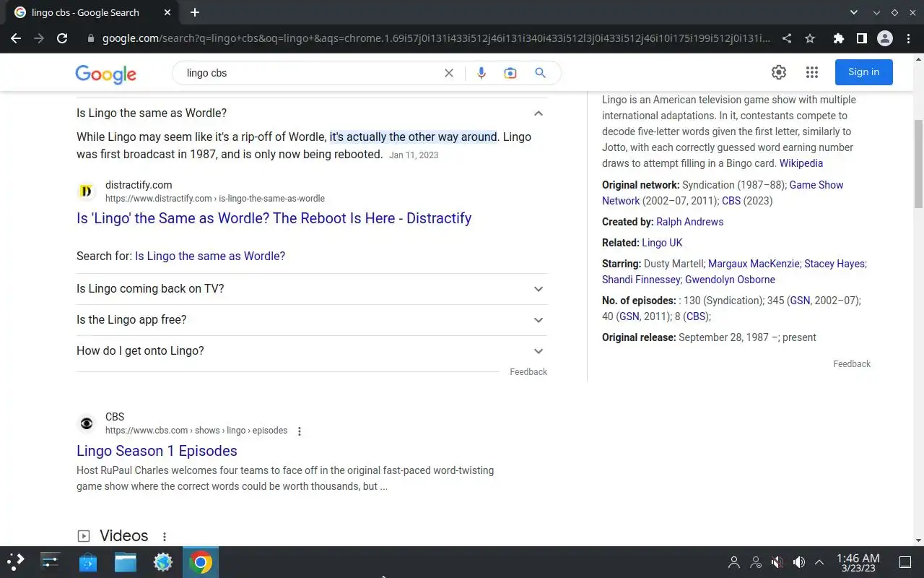Click Feedback under People also ask
The height and width of the screenshot is (578, 924).
click(528, 372)
